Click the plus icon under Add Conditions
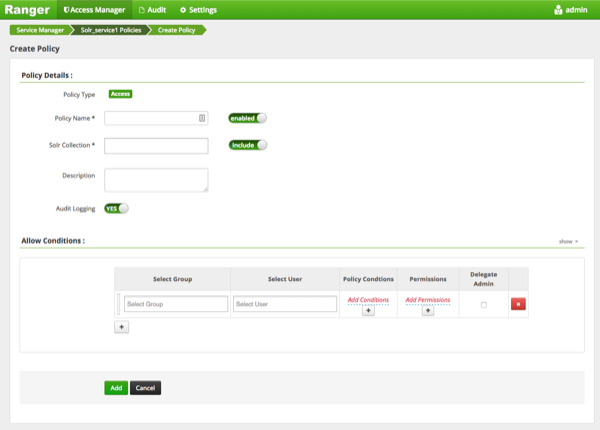 coord(368,311)
